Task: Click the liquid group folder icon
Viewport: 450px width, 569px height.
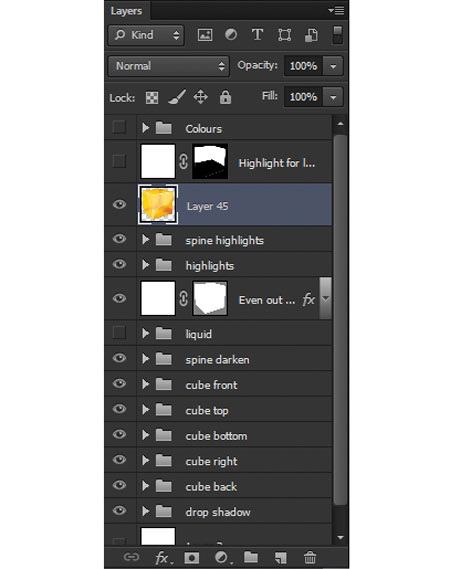Action: (x=164, y=333)
